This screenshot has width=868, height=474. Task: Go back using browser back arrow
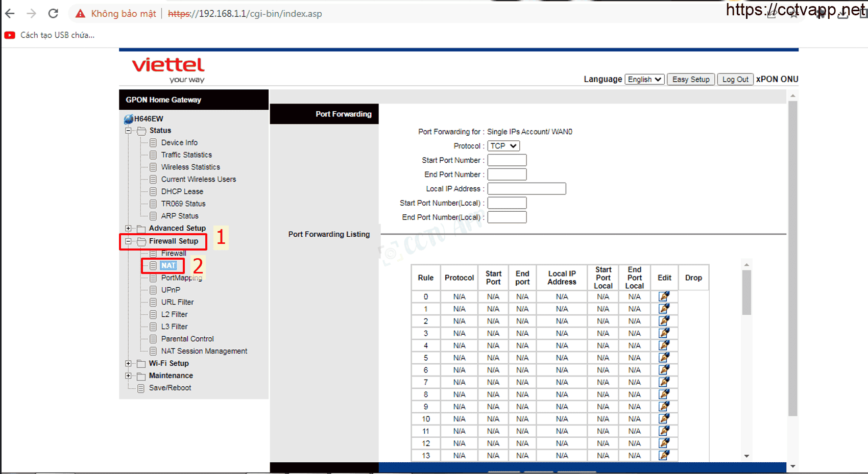pyautogui.click(x=10, y=14)
